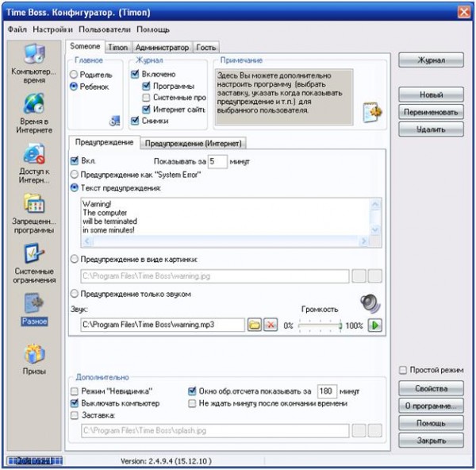Screen dimensions: 476x470
Task: Toggle the Снимки checkbox
Action: click(135, 121)
